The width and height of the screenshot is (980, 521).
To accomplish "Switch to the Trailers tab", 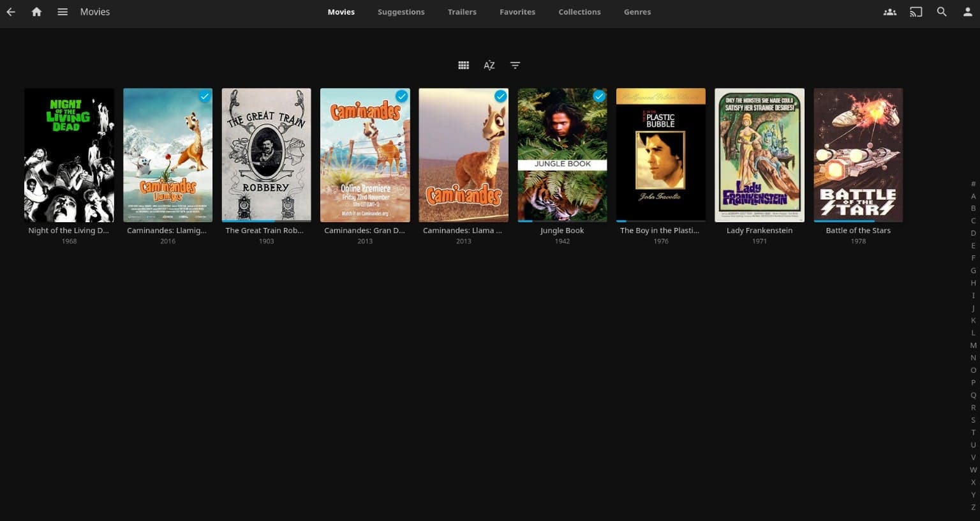I will pyautogui.click(x=462, y=11).
